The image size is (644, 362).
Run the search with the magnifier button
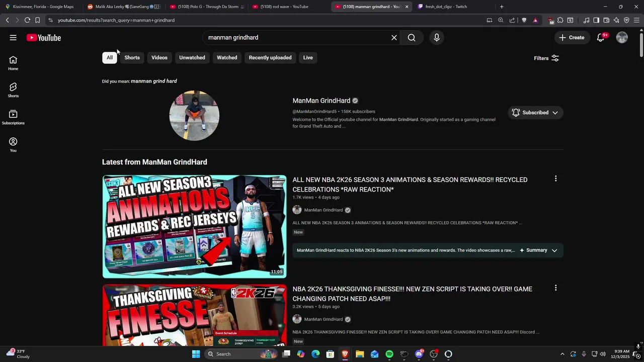coord(412,38)
